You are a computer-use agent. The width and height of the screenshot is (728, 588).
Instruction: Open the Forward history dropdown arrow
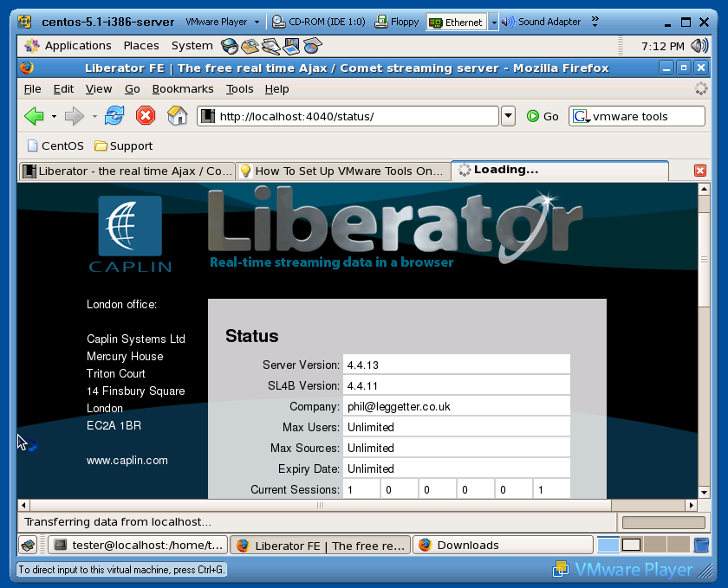[94, 117]
